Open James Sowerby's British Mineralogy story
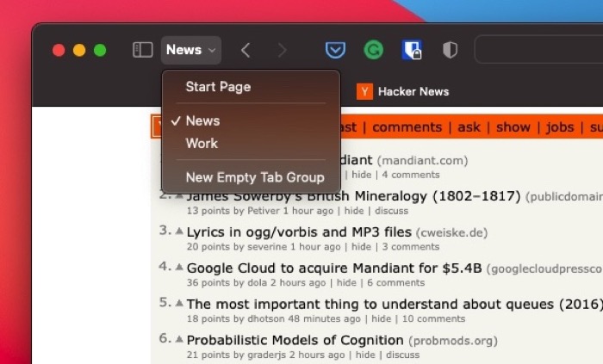Image resolution: width=603 pixels, height=364 pixels. point(353,196)
